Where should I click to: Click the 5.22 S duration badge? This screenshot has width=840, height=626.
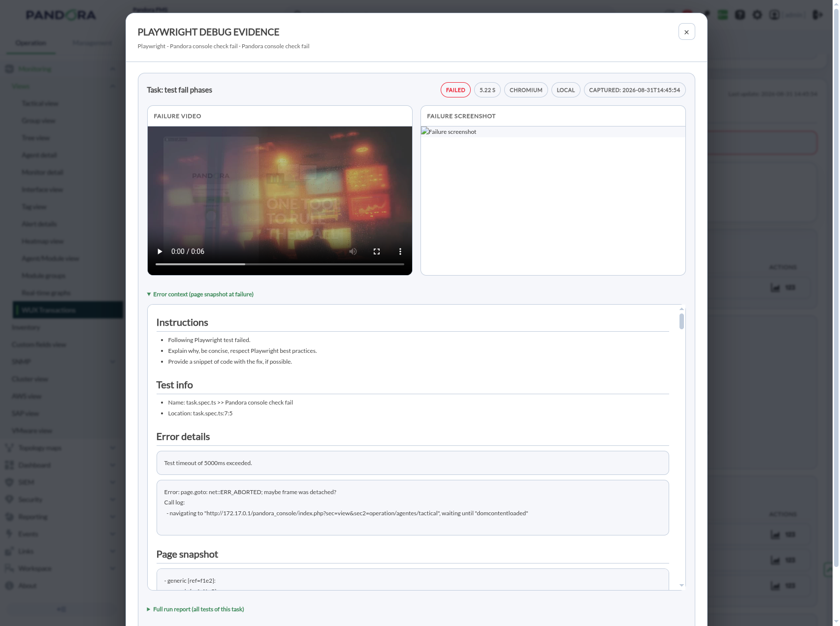tap(487, 90)
